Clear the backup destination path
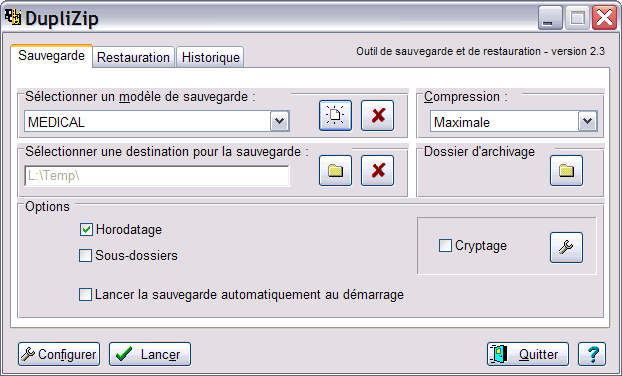This screenshot has height=376, width=622. [377, 171]
